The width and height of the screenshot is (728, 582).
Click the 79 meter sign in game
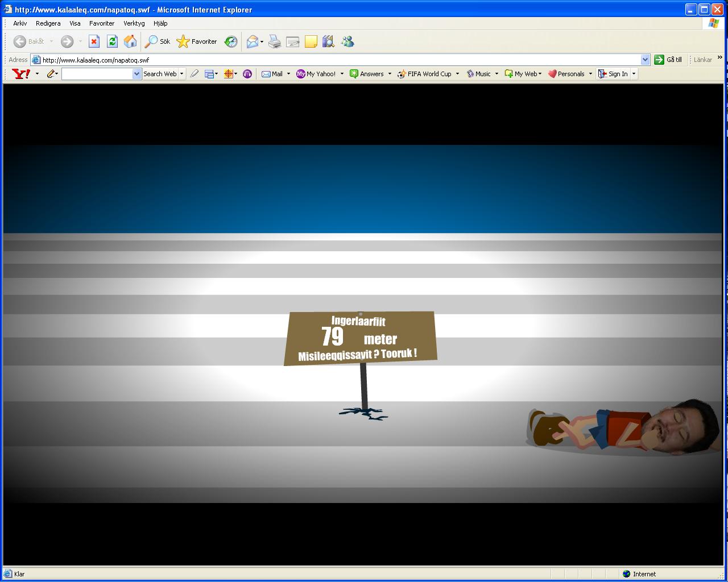tap(361, 338)
